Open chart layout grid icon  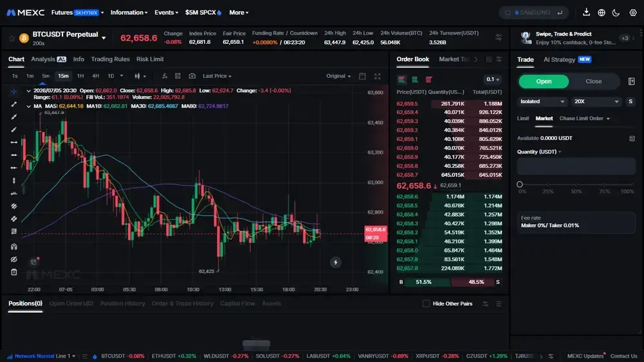(x=178, y=76)
